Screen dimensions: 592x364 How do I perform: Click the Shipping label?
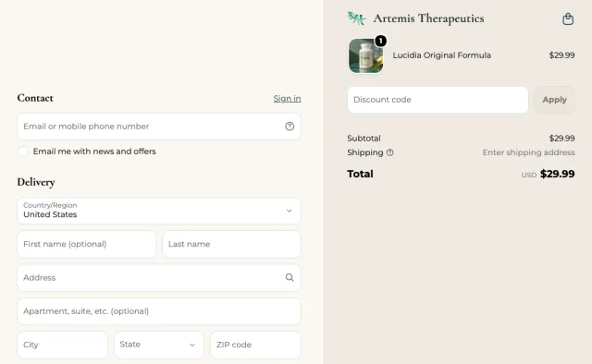point(365,152)
